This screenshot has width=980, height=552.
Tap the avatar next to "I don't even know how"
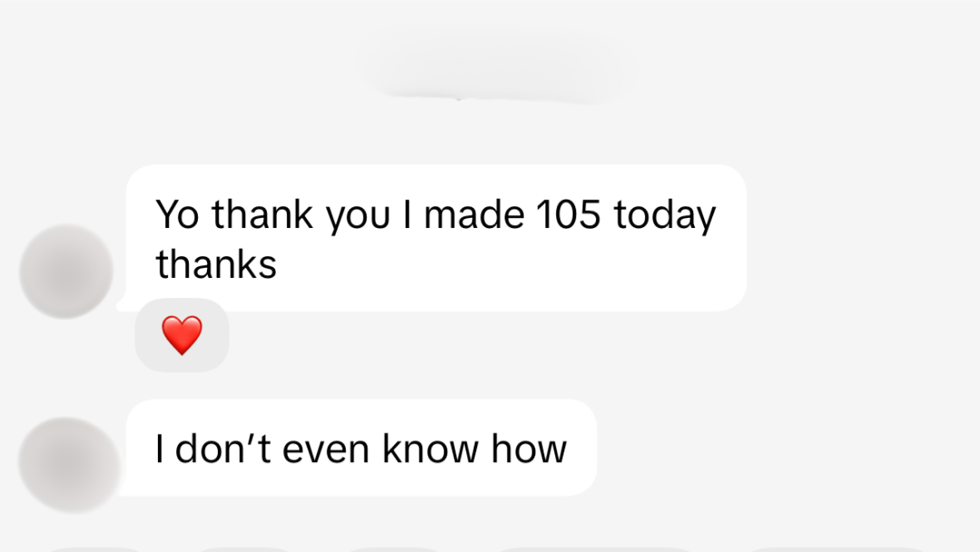tap(69, 464)
